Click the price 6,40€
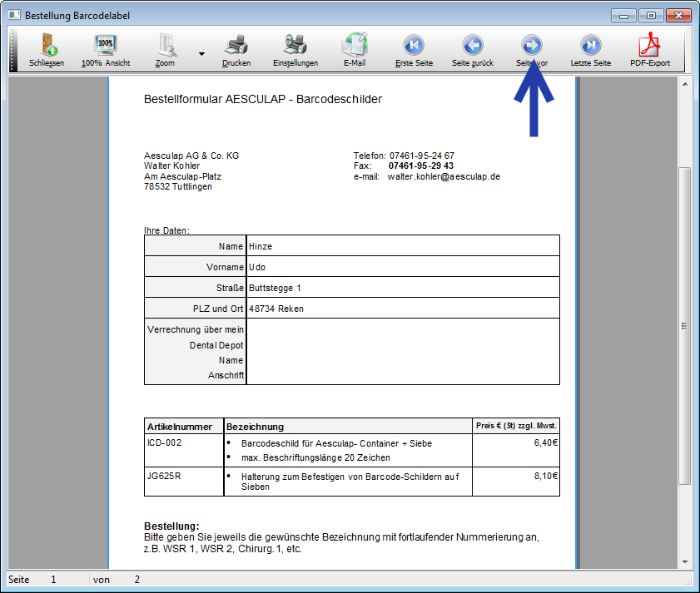Screen dimensions: 700x593 click(x=545, y=442)
